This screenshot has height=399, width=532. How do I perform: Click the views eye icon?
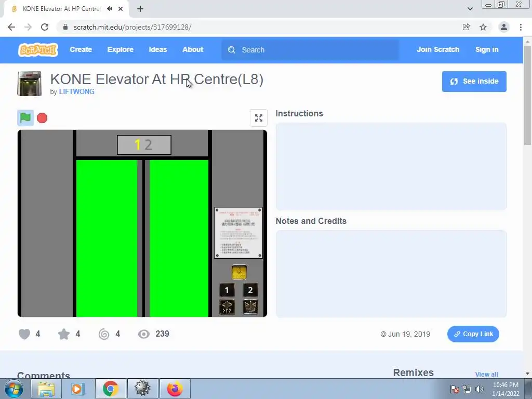(144, 334)
